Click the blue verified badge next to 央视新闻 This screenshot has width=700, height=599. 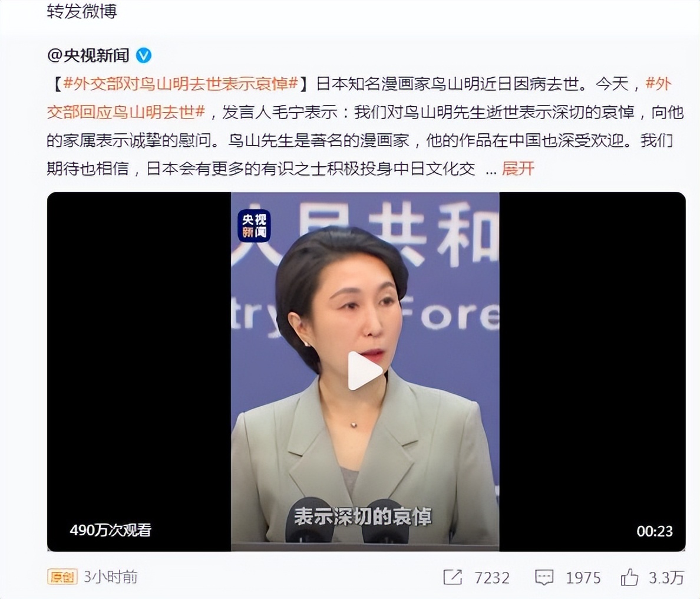144,55
